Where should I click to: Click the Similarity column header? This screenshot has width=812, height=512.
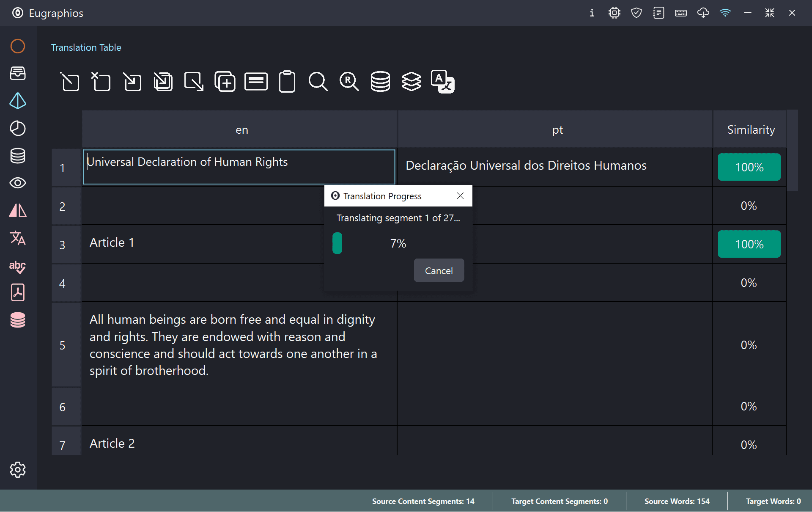pos(751,129)
